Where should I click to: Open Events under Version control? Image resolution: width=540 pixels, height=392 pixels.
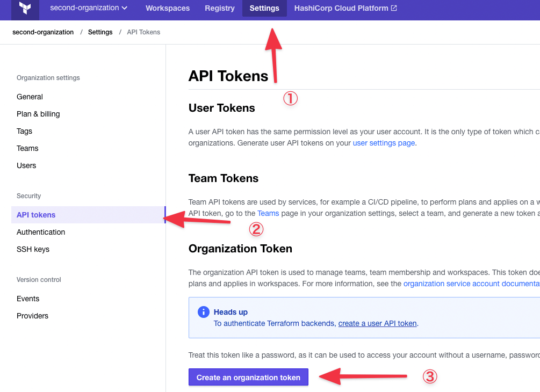point(28,299)
